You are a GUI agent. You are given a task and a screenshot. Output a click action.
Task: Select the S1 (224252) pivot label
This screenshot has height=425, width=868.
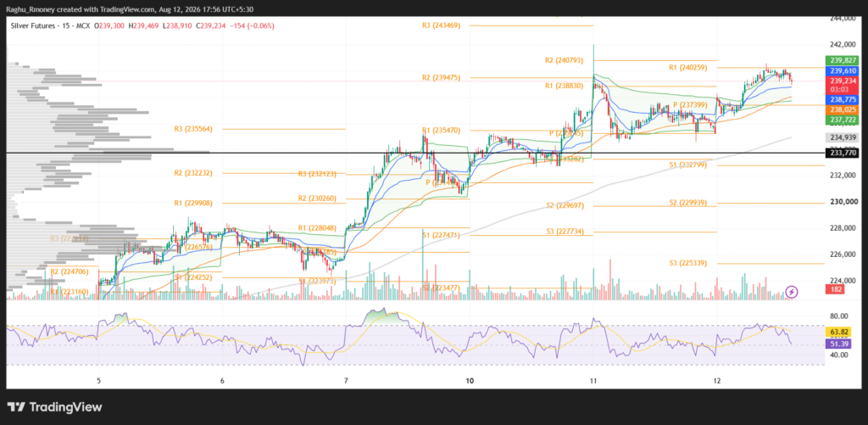[193, 277]
